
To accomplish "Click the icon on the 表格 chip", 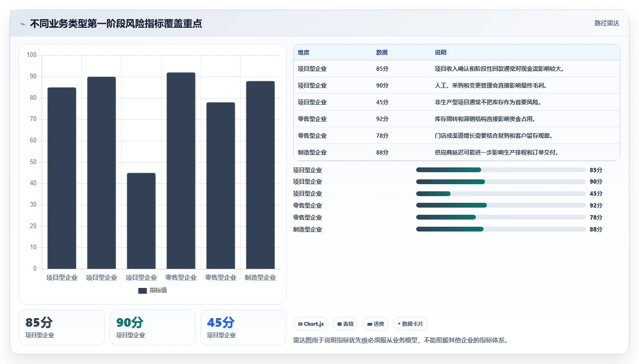I will 339,324.
